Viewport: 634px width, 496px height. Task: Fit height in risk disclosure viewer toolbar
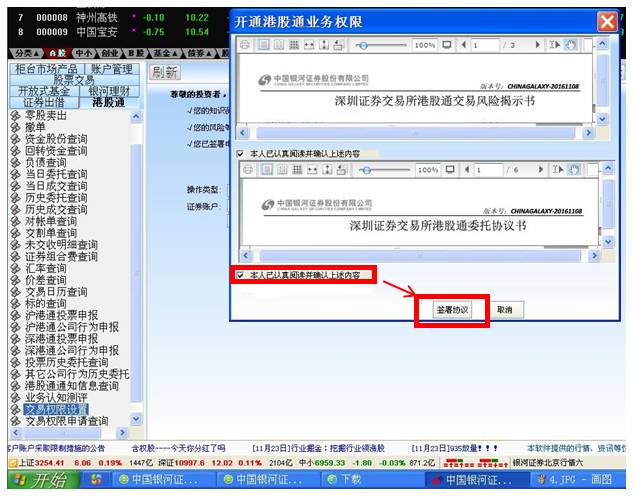tap(324, 45)
